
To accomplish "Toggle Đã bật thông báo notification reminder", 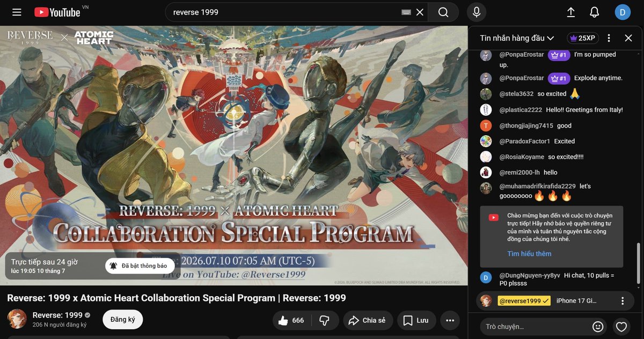I will 140,266.
